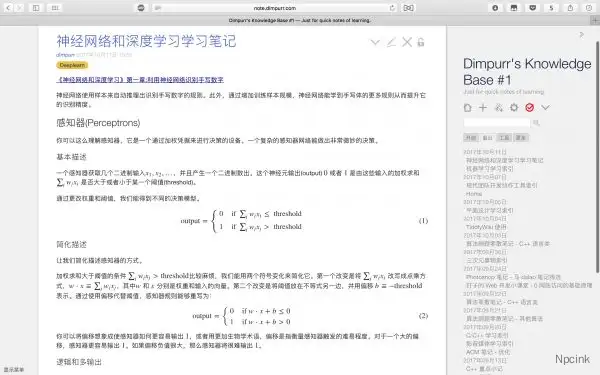Image resolution: width=600 pixels, height=375 pixels.
Task: Open sidebar entry ACM 笔记 - 优化
Action: pos(488,352)
